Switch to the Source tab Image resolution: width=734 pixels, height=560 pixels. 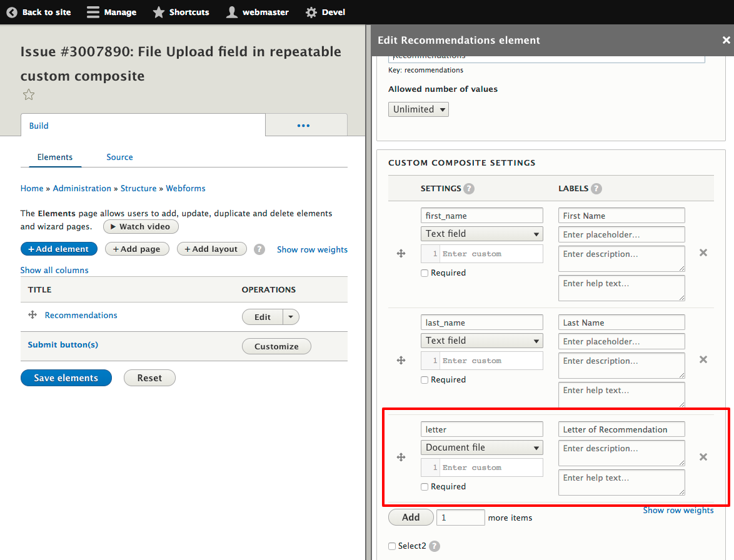pos(119,157)
